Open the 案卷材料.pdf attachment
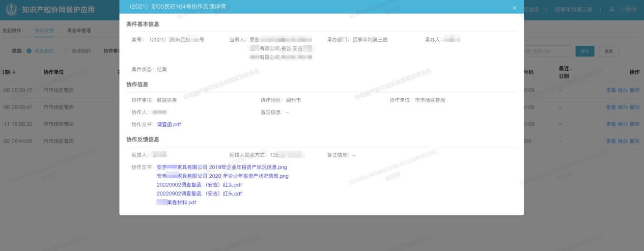 (176, 203)
